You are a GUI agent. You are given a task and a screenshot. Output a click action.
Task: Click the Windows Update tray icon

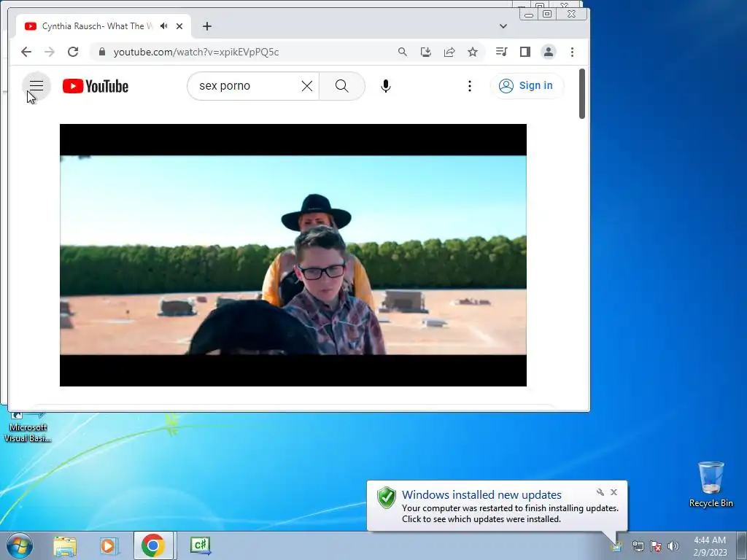pos(617,545)
